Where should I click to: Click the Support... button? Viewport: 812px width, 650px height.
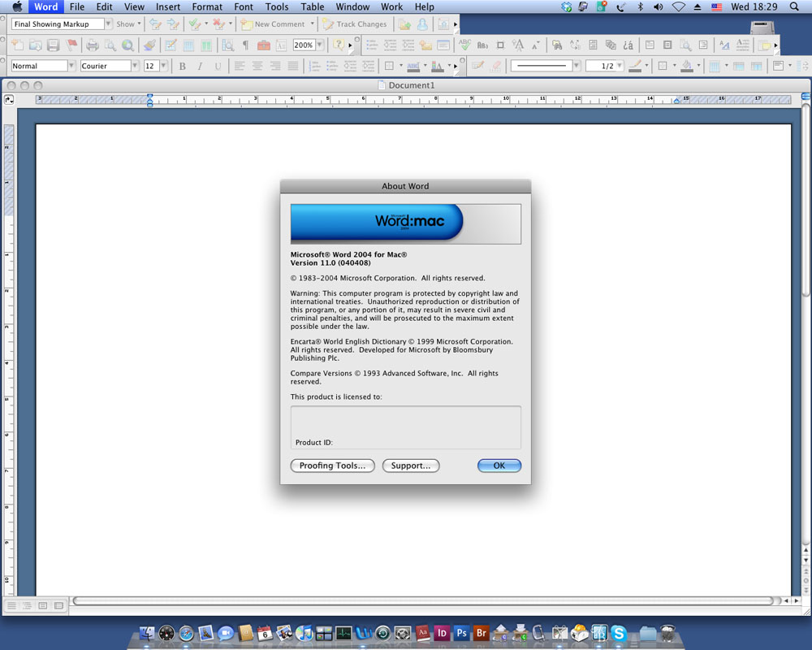[x=411, y=466]
